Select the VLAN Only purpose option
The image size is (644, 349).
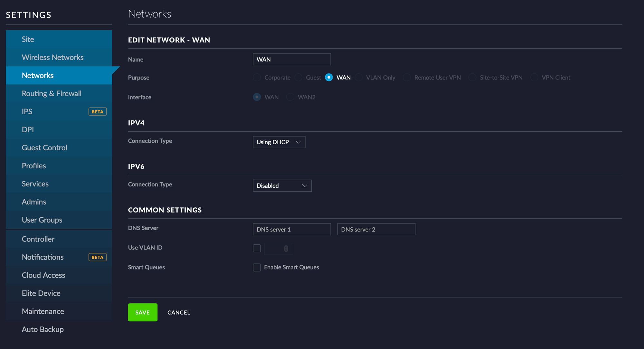click(358, 78)
